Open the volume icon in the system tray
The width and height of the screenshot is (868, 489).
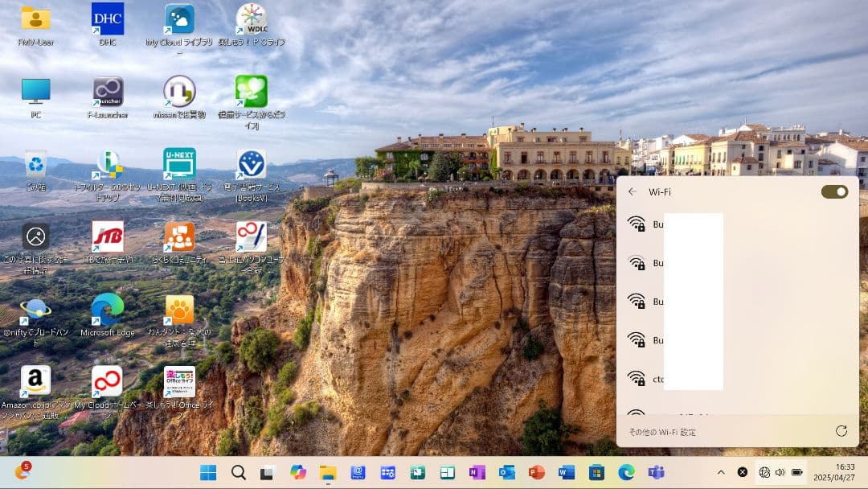(x=779, y=473)
